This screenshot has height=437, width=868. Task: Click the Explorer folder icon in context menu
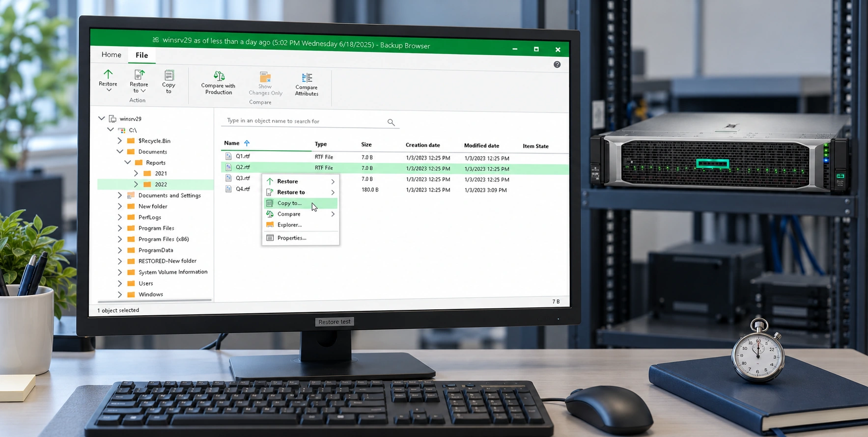(270, 224)
